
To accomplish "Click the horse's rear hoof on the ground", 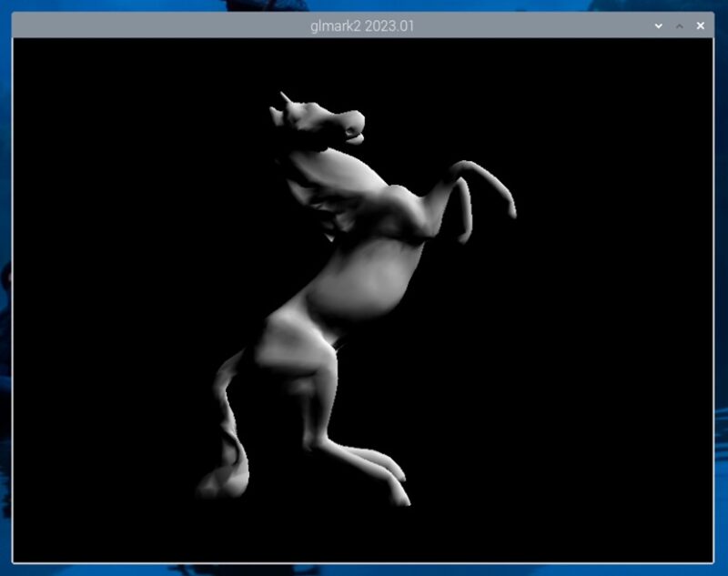I will coord(400,497).
